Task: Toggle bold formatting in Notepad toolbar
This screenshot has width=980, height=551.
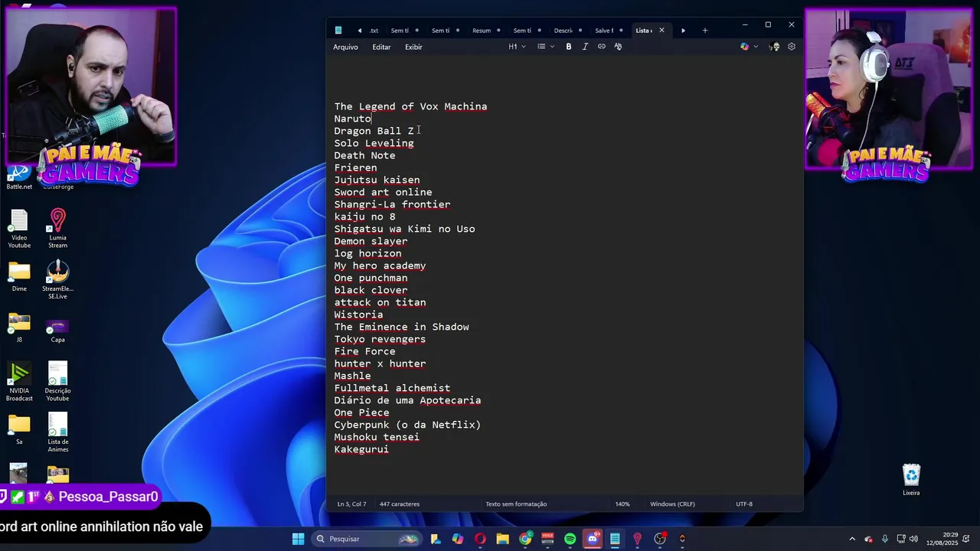Action: 568,47
